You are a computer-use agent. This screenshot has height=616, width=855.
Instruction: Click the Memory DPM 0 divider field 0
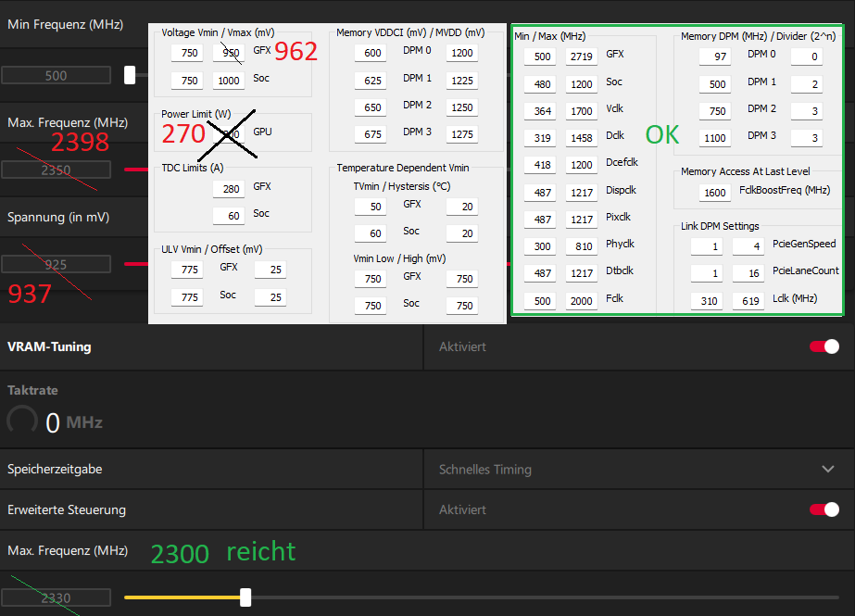[807, 57]
